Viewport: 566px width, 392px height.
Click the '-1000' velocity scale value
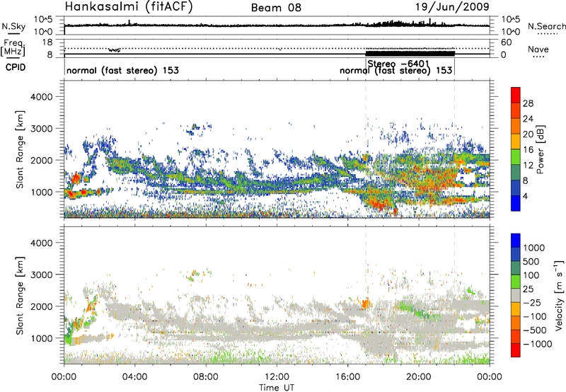click(537, 344)
